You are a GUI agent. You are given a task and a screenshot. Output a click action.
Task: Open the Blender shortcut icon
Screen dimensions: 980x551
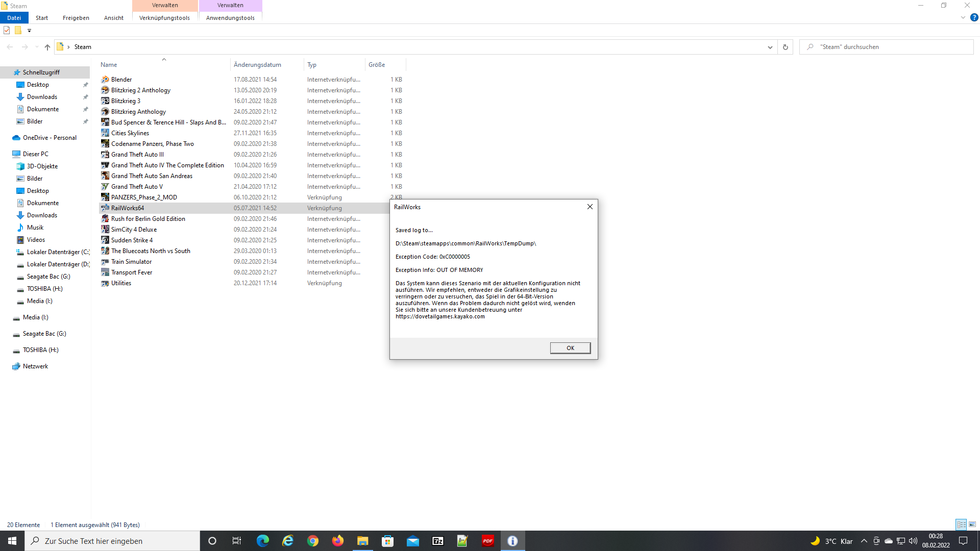(105, 80)
